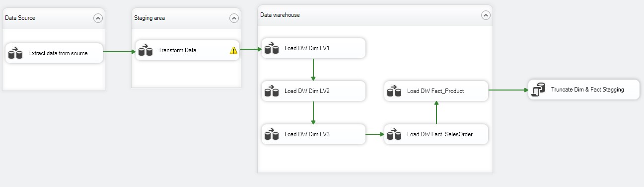The width and height of the screenshot is (644, 187).
Task: Collapse the Data Source container
Action: pos(98,18)
